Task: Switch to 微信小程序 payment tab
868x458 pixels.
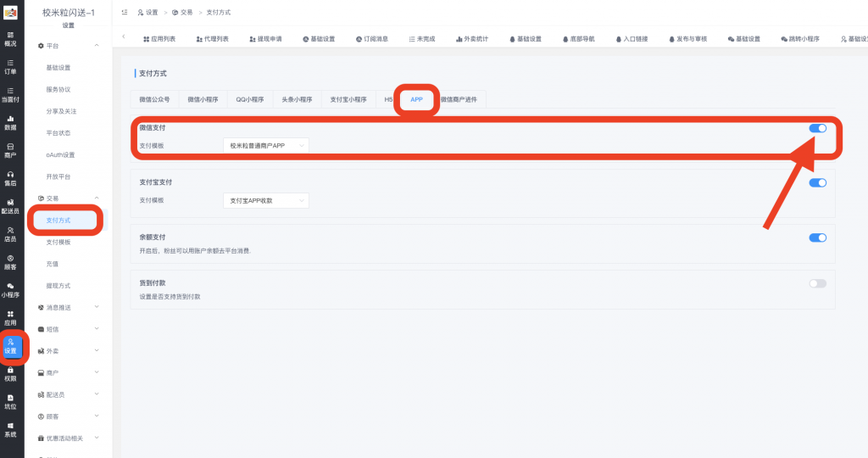Action: tap(203, 100)
